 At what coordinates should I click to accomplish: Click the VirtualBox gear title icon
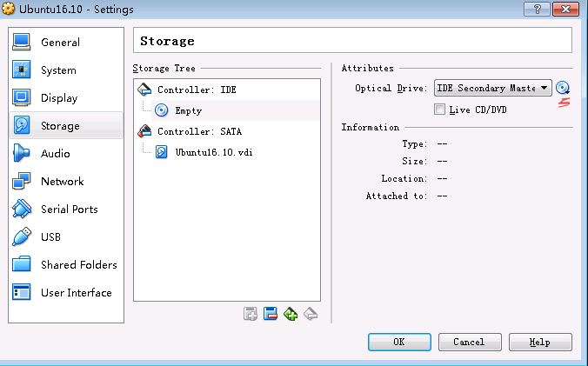point(8,9)
